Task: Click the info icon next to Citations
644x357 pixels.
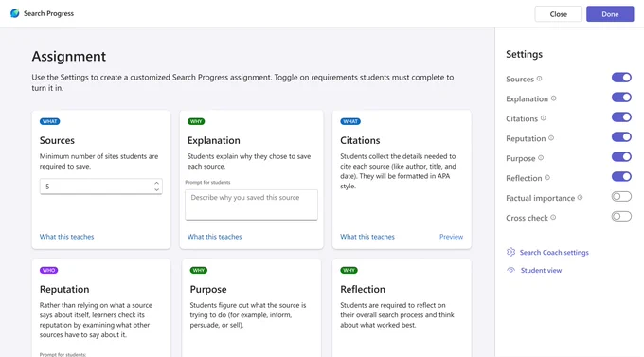Action: coord(544,118)
